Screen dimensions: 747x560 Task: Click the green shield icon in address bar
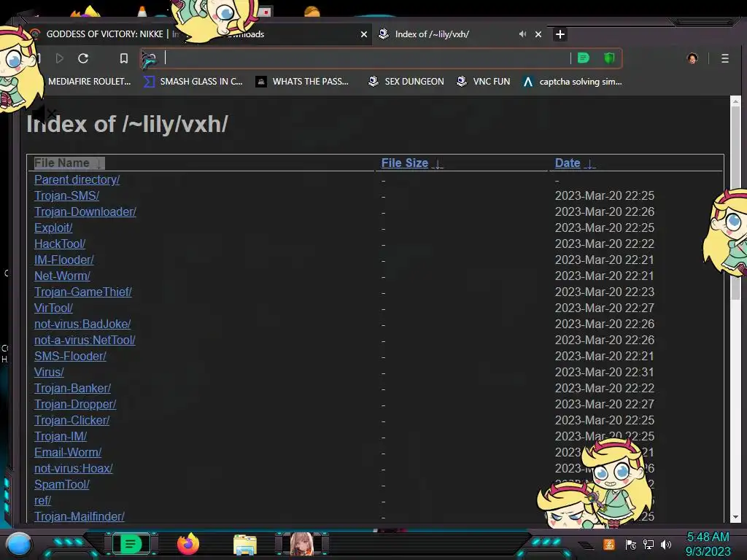[609, 58]
